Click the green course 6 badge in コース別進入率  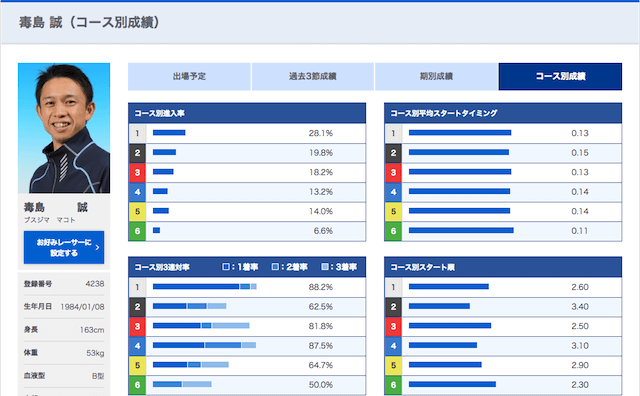point(137,231)
